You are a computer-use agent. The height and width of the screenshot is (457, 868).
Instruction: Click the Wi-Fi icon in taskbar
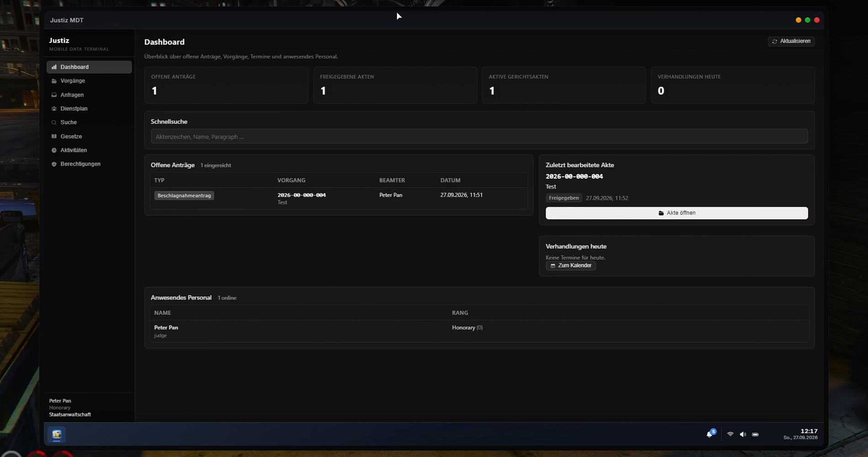click(730, 434)
